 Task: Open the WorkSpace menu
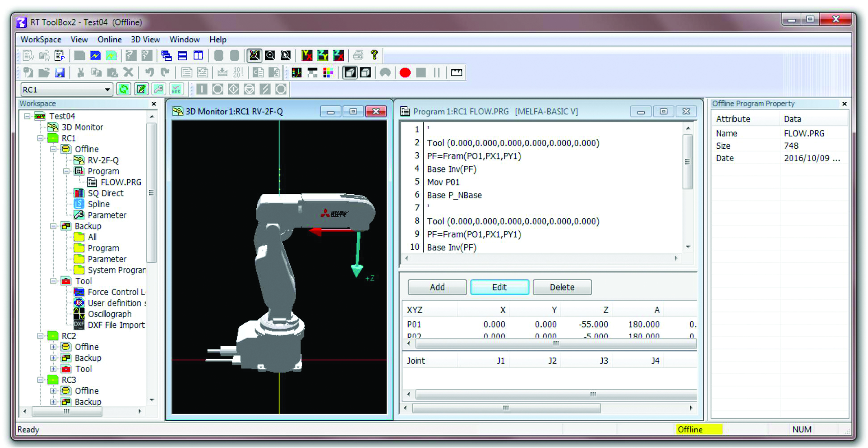[41, 39]
